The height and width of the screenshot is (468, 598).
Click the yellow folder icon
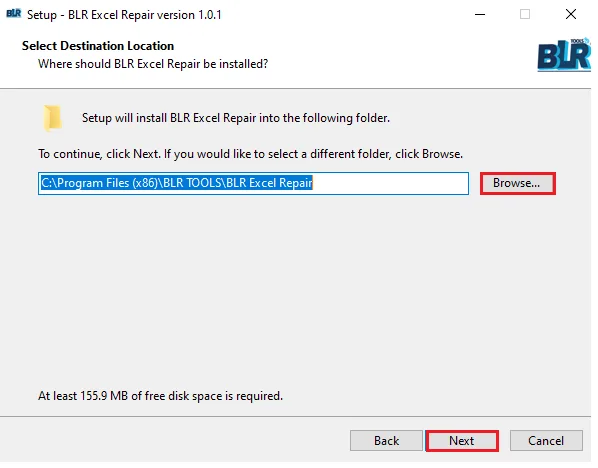(52, 118)
